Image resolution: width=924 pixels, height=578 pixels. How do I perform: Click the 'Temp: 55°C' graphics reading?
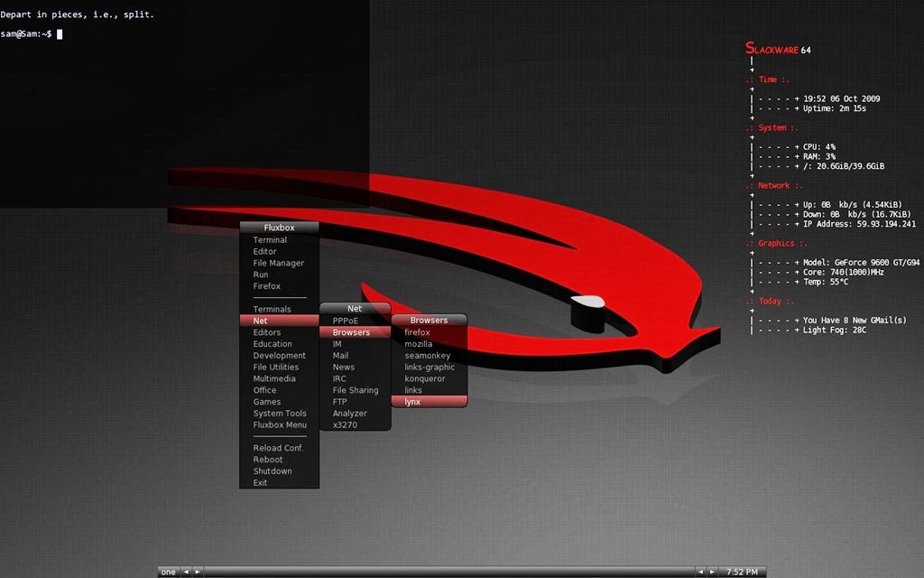[826, 282]
